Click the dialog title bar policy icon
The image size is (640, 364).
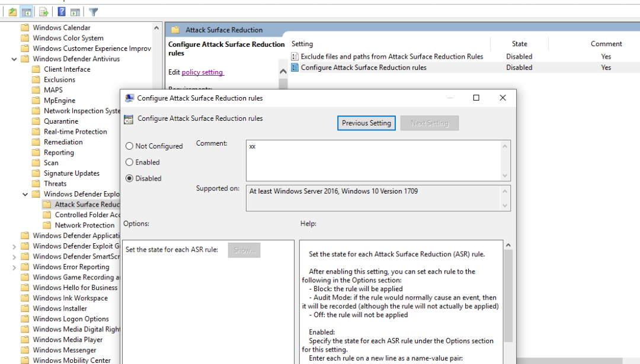129,98
